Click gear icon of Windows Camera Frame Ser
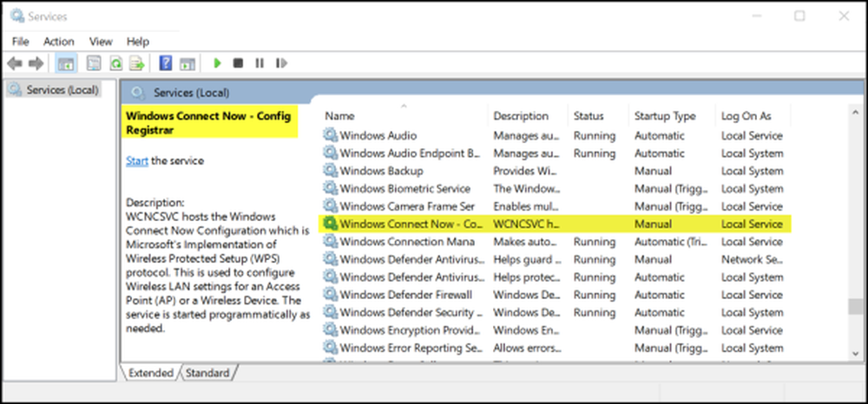Viewport: 868px width, 404px height. tap(331, 205)
